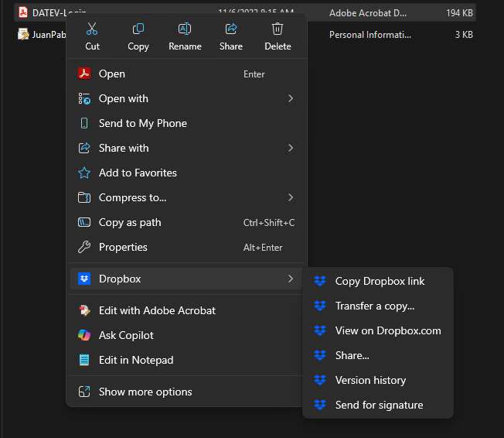Select Send for signature
504x438 pixels.
[379, 405]
